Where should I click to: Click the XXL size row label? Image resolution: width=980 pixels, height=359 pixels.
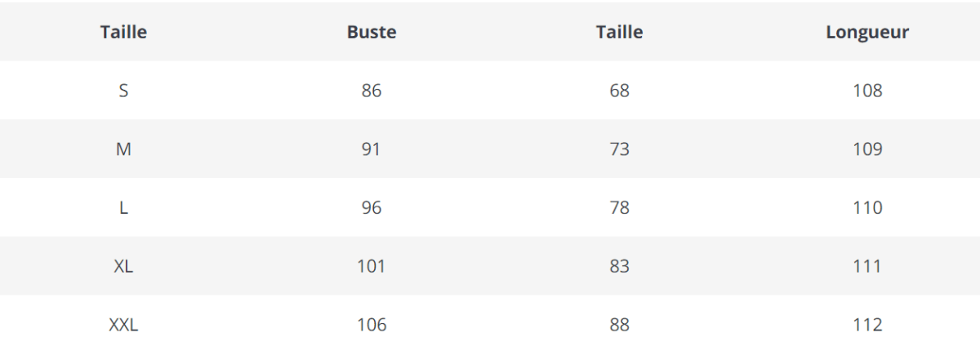click(x=123, y=325)
